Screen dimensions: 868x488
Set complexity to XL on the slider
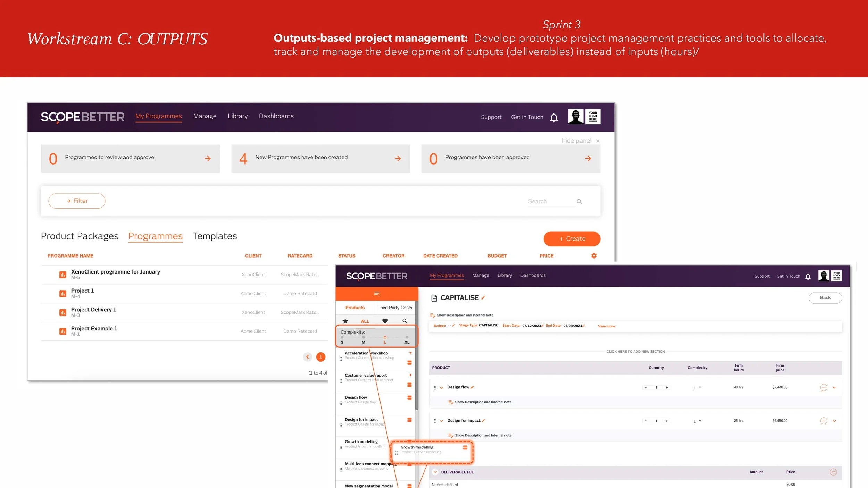point(407,337)
